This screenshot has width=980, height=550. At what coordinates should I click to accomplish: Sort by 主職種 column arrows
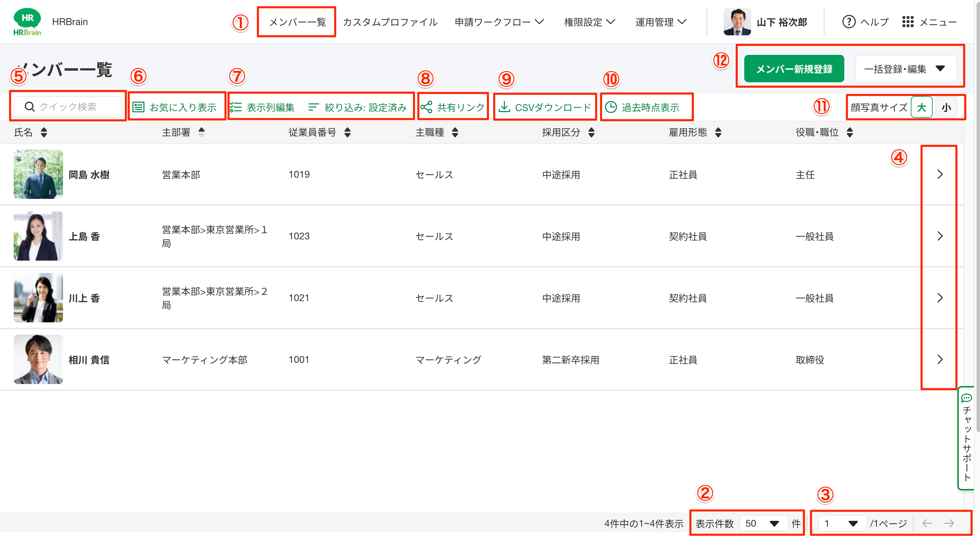point(455,132)
